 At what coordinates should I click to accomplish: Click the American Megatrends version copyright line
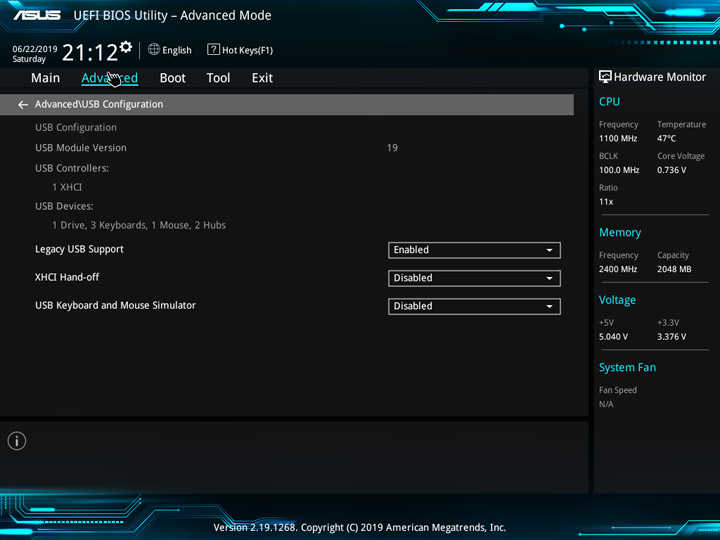point(360,528)
